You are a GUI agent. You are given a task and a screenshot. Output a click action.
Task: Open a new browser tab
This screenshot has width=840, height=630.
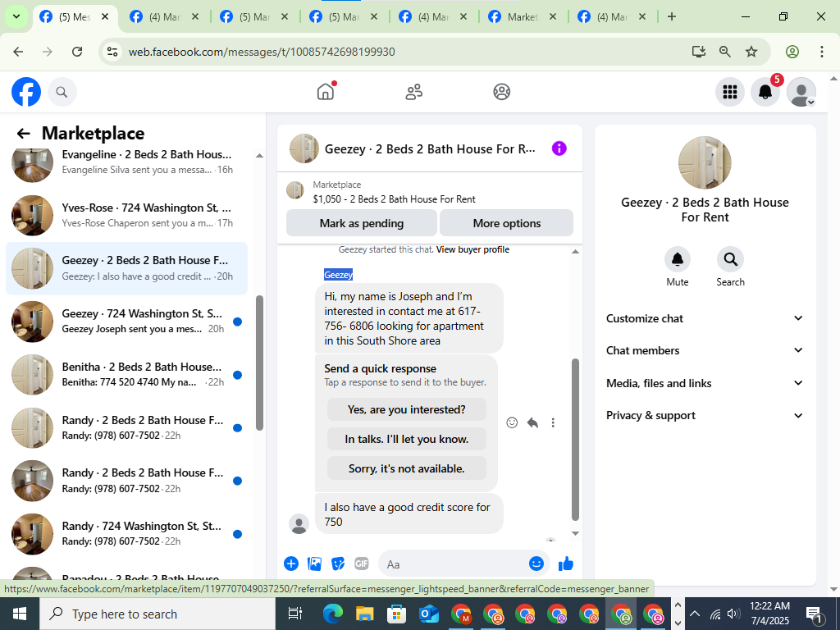pyautogui.click(x=671, y=16)
